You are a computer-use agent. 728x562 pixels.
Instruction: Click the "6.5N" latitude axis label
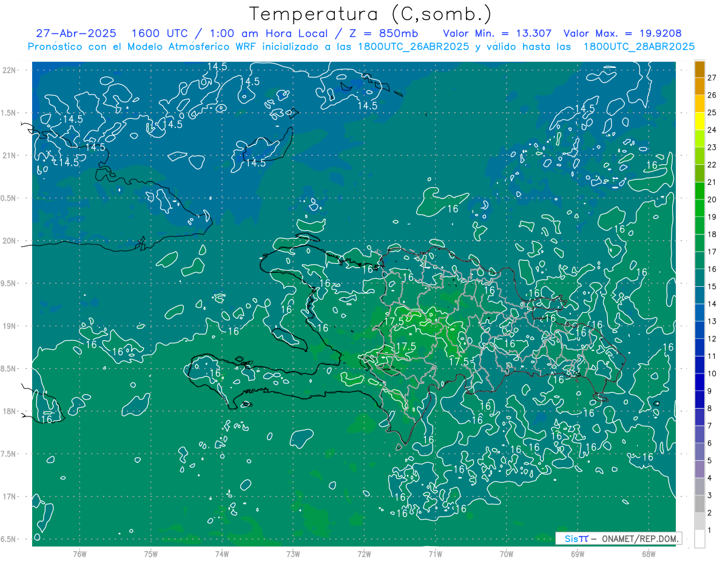click(9, 539)
